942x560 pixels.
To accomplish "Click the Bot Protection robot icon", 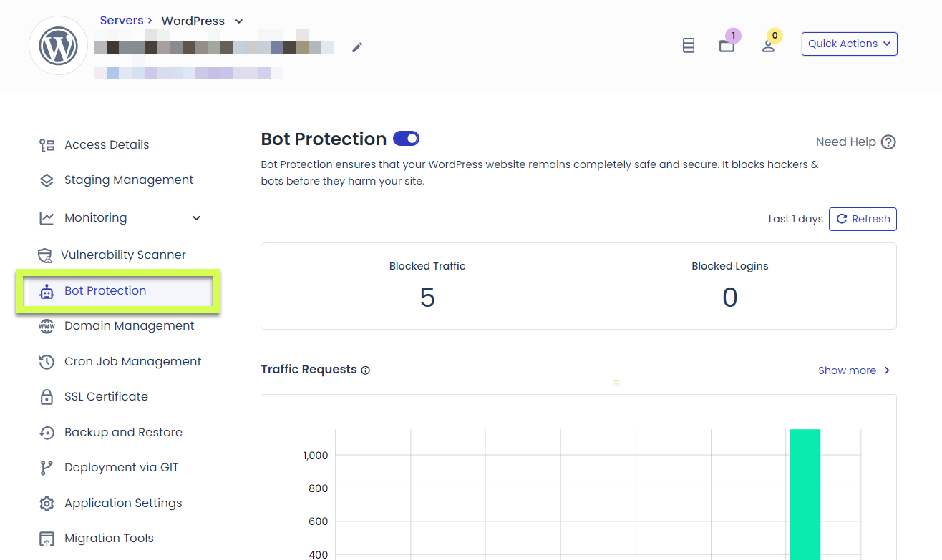I will [47, 291].
